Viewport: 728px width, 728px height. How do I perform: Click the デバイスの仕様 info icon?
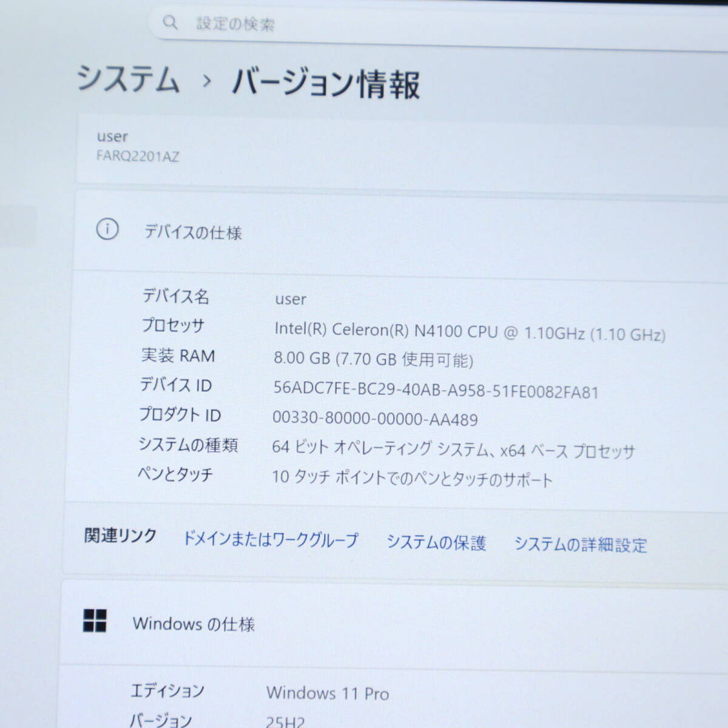107,229
